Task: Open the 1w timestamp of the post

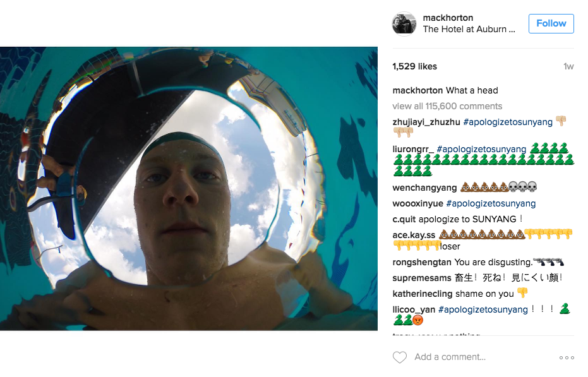Action: [568, 66]
